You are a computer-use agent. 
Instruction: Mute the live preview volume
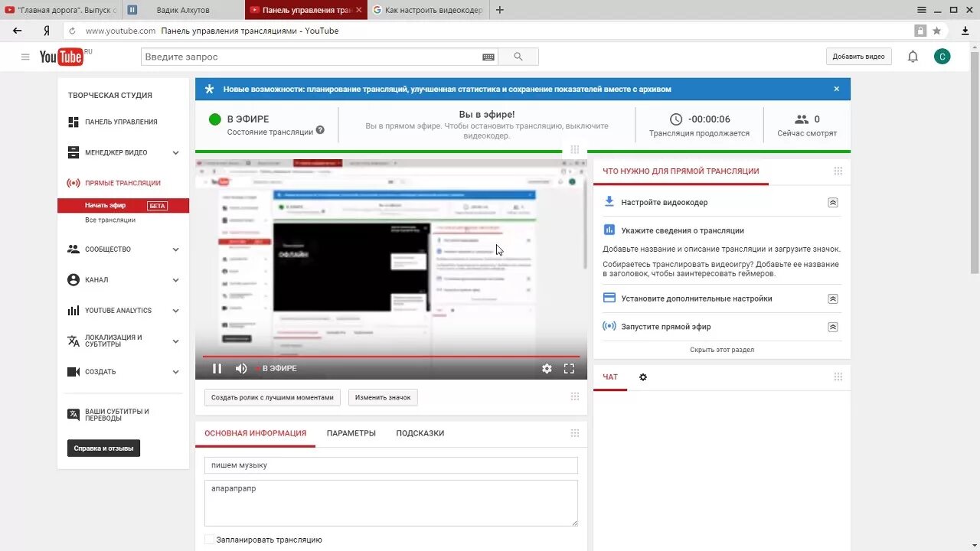(x=240, y=368)
